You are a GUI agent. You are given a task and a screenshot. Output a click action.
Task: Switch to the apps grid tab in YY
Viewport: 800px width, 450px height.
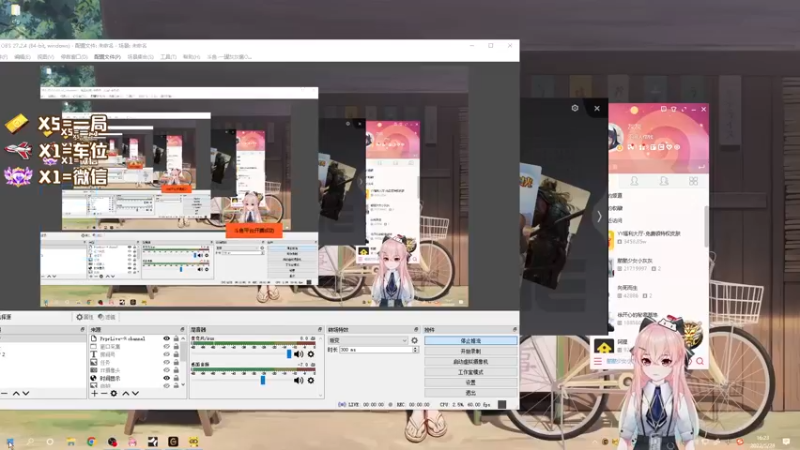pos(693,181)
